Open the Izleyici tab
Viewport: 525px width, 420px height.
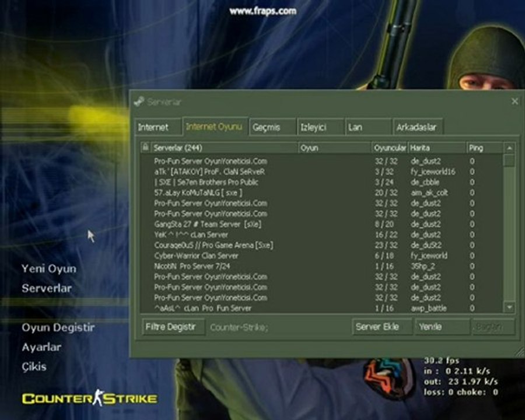[320, 127]
